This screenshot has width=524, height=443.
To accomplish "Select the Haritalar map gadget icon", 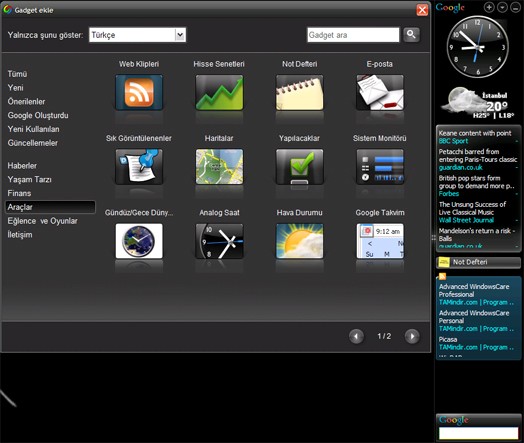I will 219,167.
